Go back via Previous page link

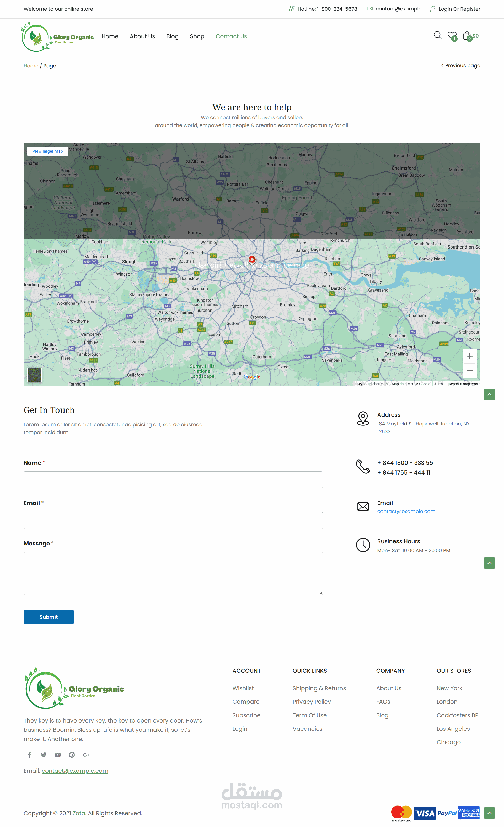(x=460, y=65)
